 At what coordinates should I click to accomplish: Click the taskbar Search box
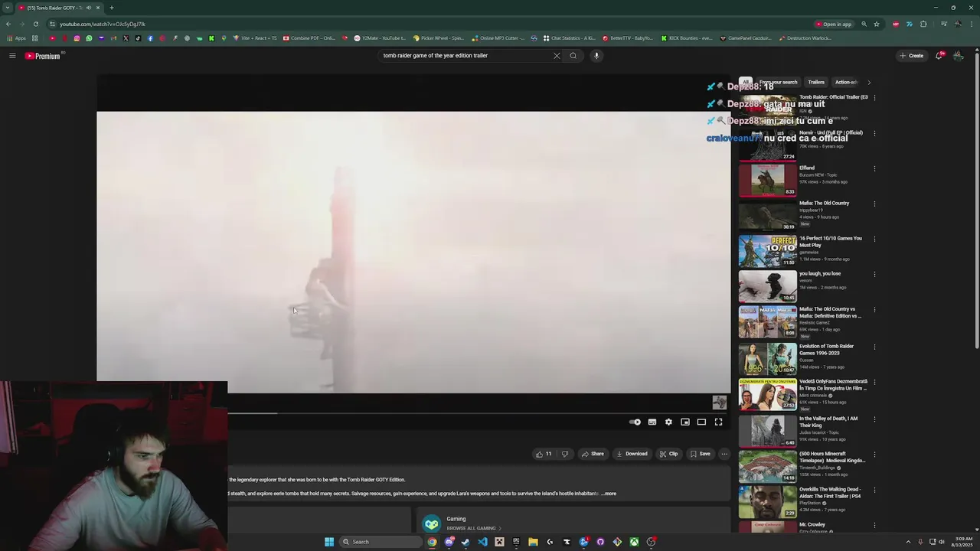coord(380,542)
